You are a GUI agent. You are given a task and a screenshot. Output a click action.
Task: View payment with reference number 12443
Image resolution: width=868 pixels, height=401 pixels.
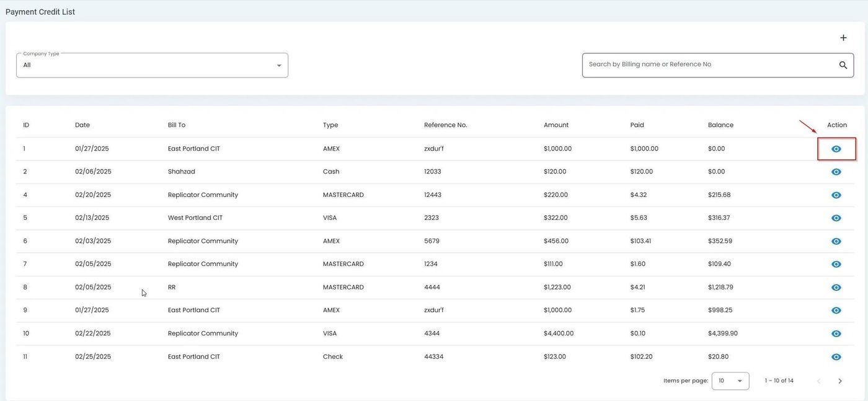[836, 195]
